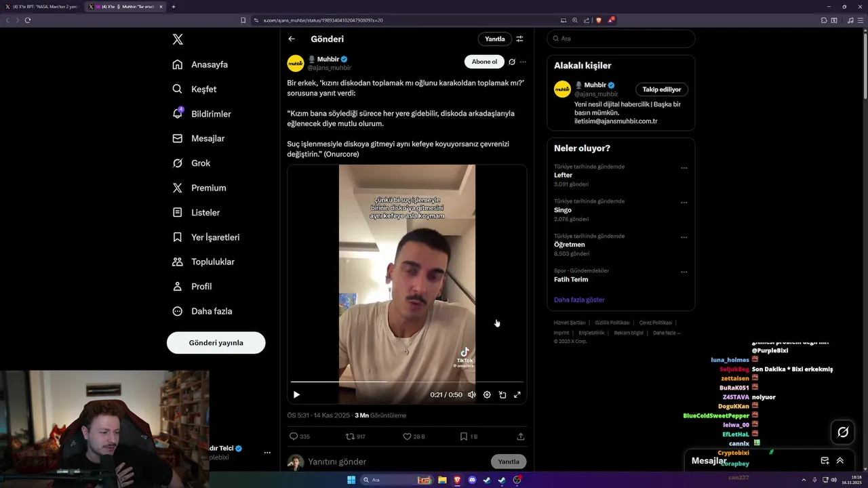Click the Grok explain icon beside Abone ol

(512, 62)
